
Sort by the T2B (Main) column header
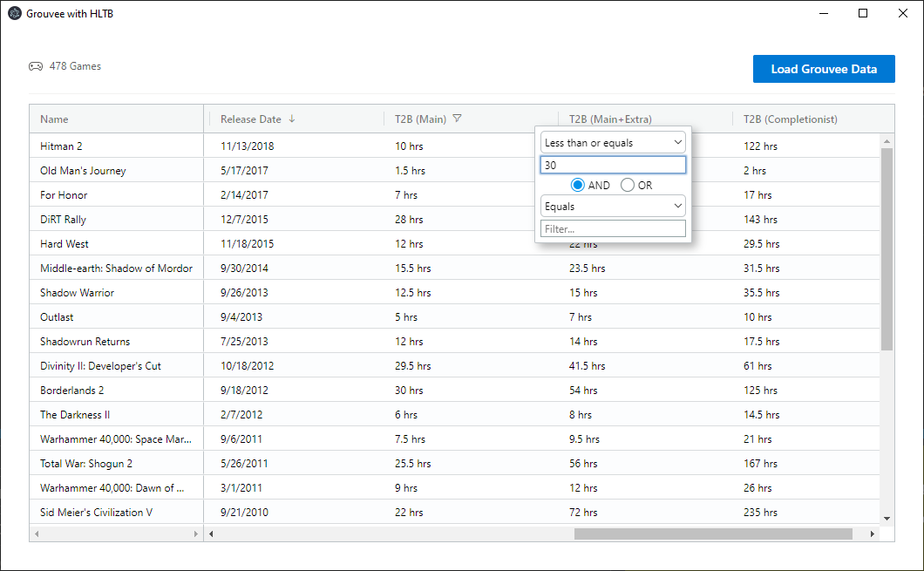point(420,119)
